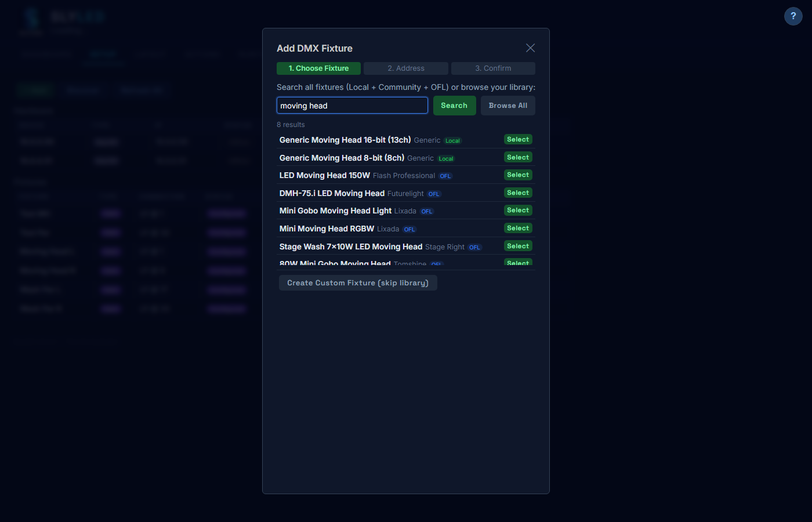
Task: Select the Stage Wash 7×10W LED Moving Head
Action: click(518, 246)
